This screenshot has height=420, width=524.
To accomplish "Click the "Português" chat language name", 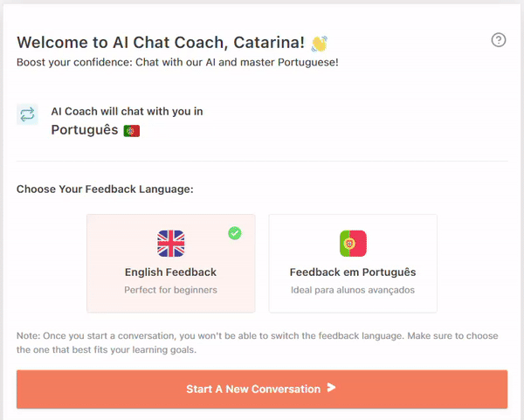I will pyautogui.click(x=85, y=131).
